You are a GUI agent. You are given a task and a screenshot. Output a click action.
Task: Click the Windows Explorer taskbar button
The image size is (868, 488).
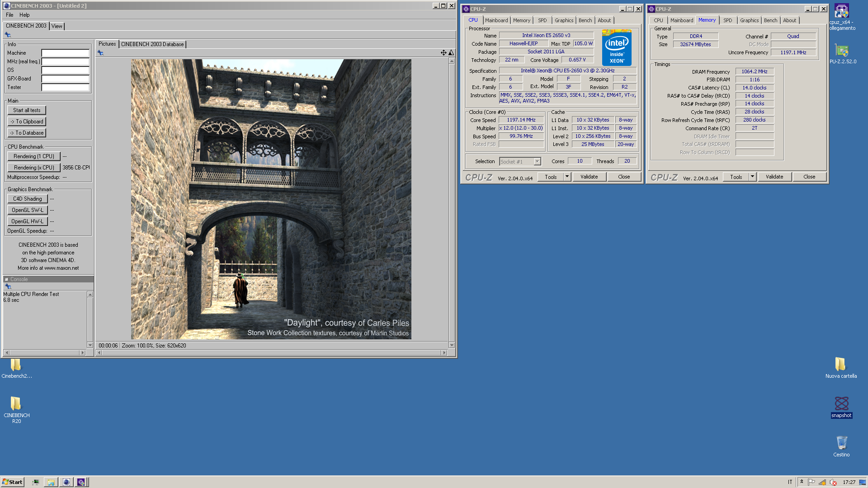click(x=51, y=482)
